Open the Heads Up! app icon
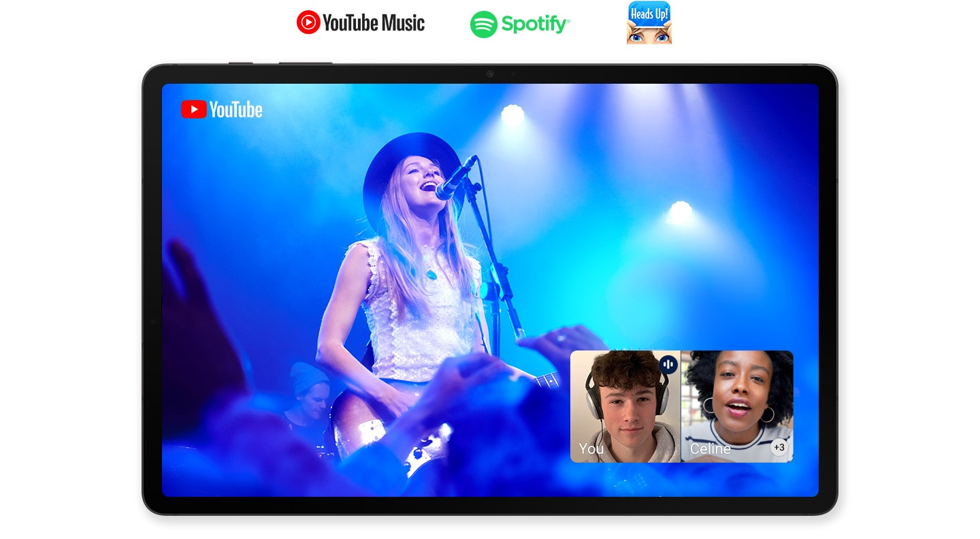This screenshot has height=539, width=980. (649, 22)
